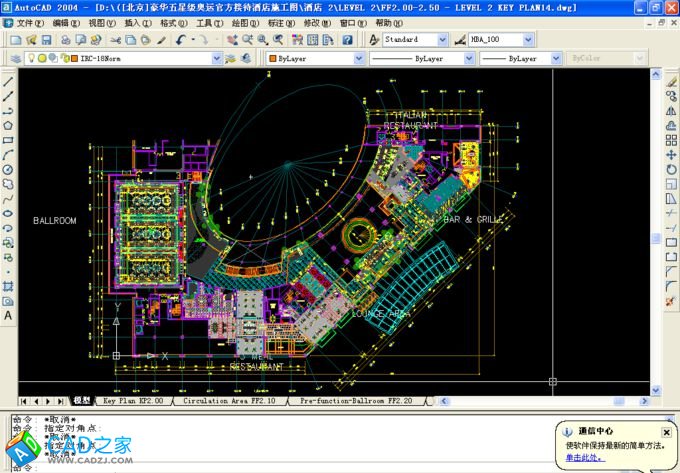Toggle the layer on/off lightbulb

pyautogui.click(x=30, y=59)
